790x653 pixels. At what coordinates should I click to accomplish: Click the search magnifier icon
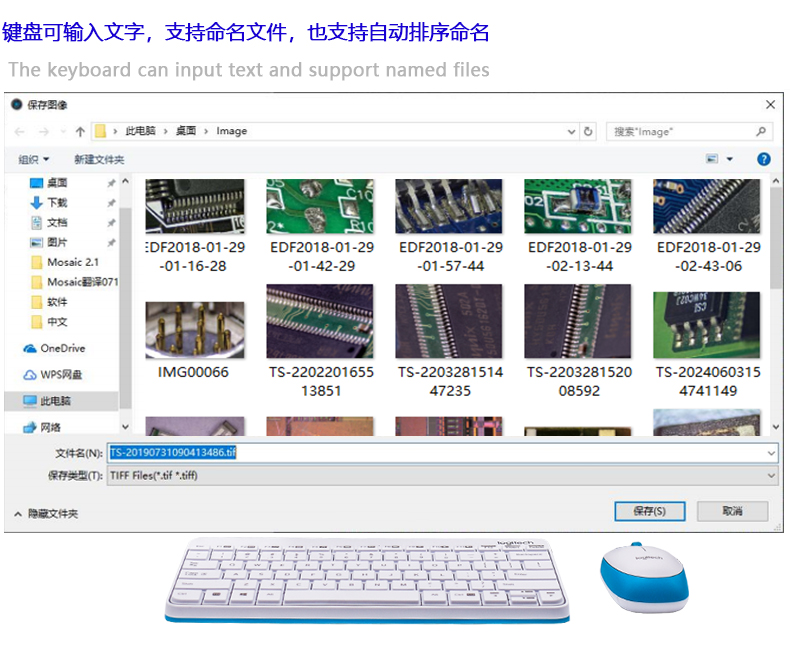[761, 131]
